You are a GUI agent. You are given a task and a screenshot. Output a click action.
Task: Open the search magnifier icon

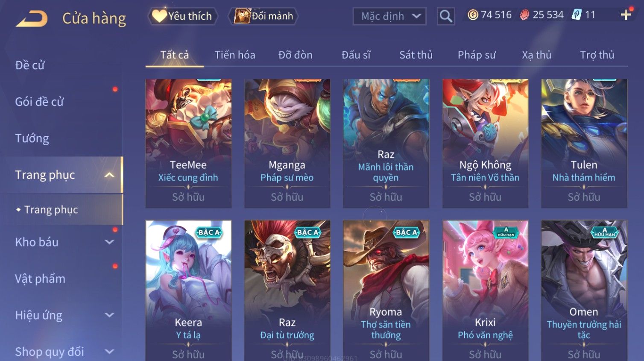(446, 16)
